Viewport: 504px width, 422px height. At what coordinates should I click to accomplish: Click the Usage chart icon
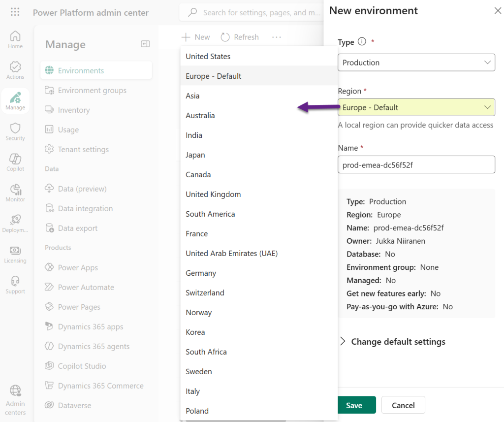tap(49, 130)
